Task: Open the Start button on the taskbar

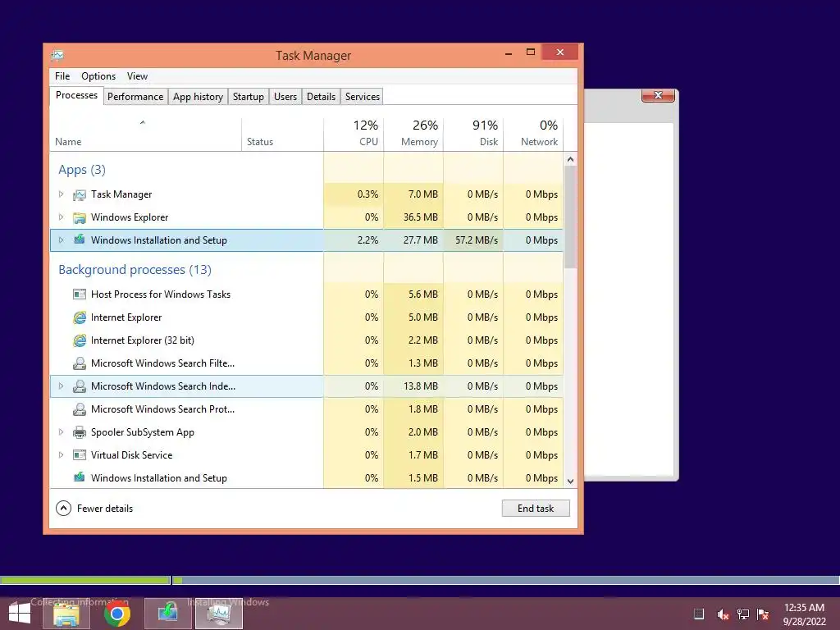Action: pyautogui.click(x=20, y=614)
